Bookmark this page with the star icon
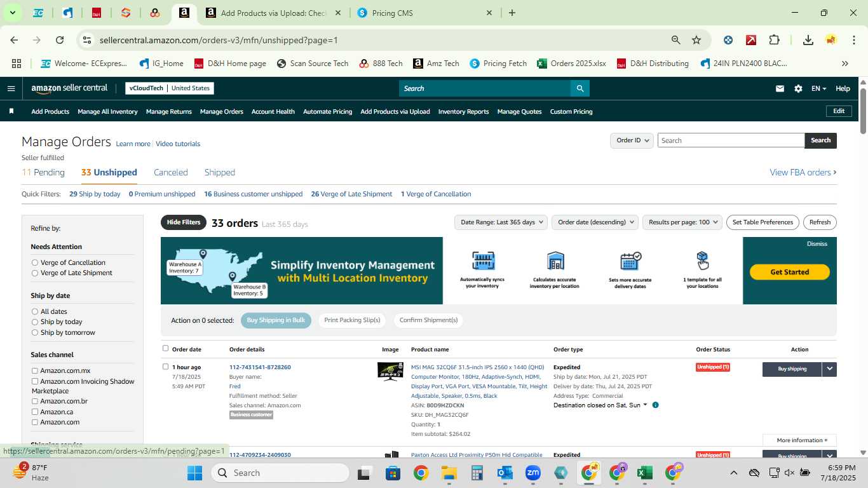Image resolution: width=868 pixels, height=488 pixels. (x=696, y=40)
